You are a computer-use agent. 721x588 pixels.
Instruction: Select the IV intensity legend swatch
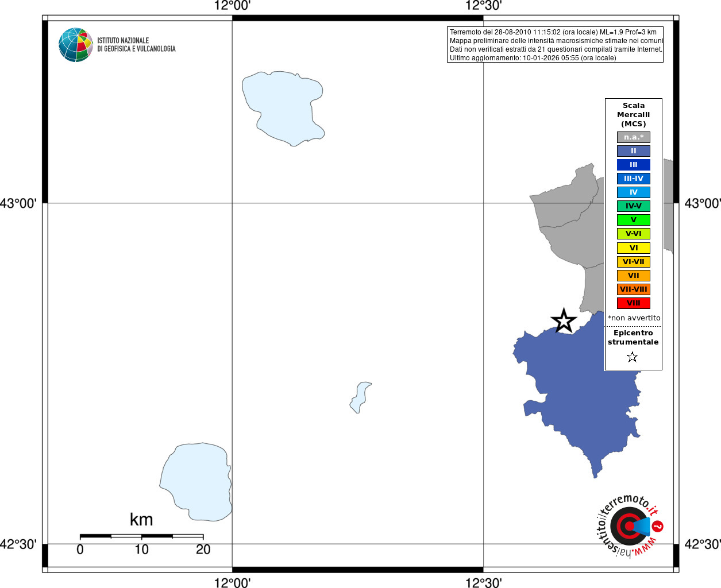coord(634,192)
